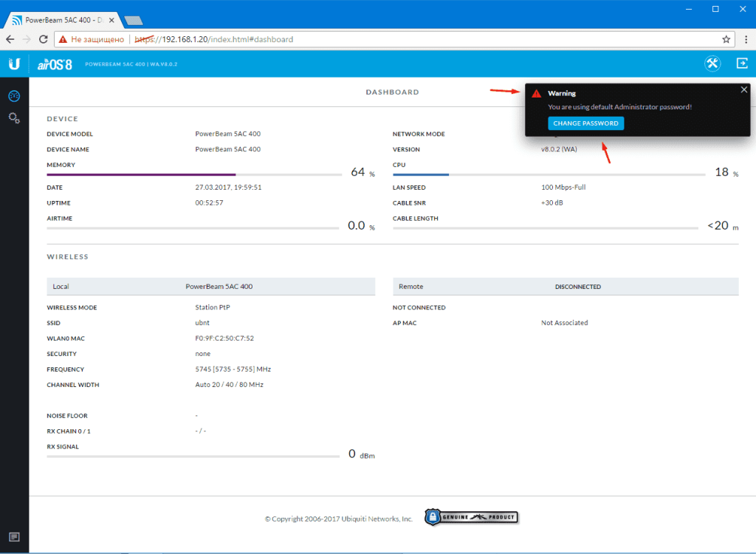Image resolution: width=756 pixels, height=554 pixels.
Task: Click the cable length bar
Action: pos(546,228)
